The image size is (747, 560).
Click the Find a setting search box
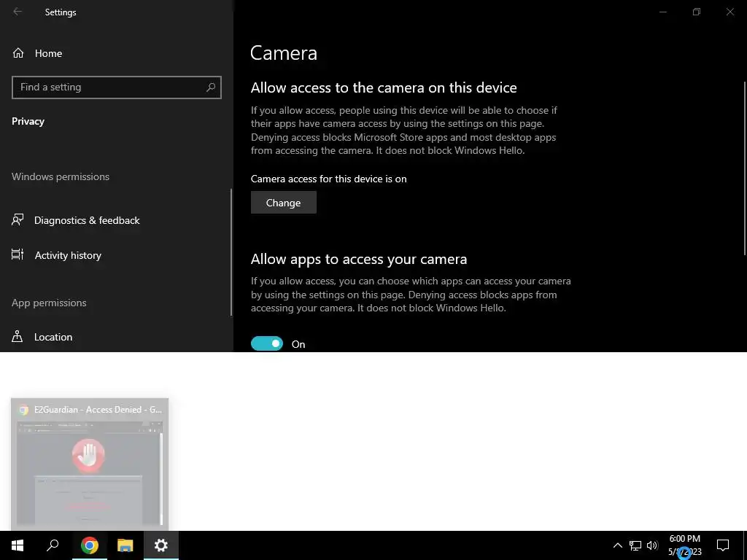116,87
